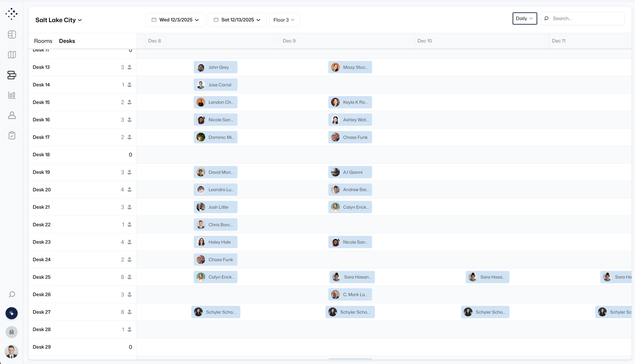Open the Sat 12/13/2025 end date picker

tap(237, 20)
